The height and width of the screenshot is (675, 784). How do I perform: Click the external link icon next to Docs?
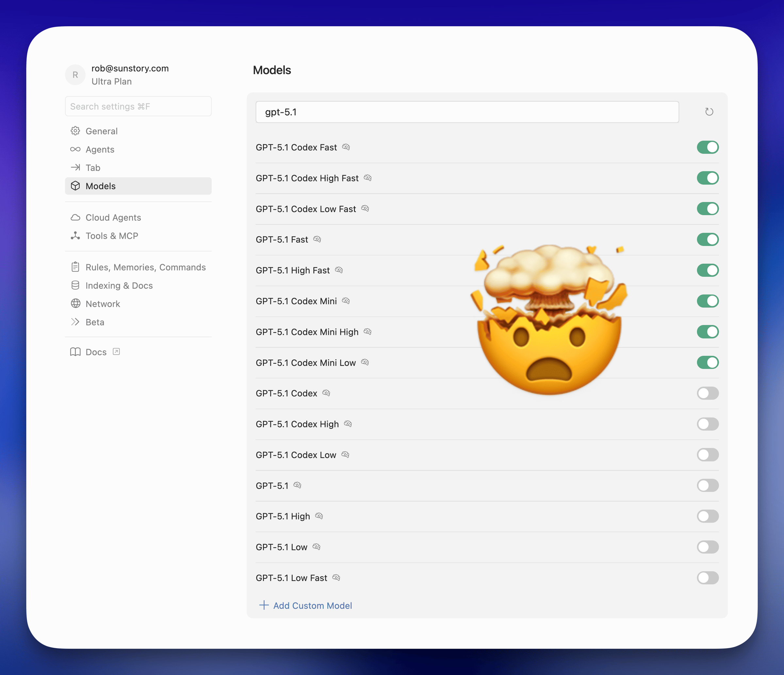click(x=117, y=352)
